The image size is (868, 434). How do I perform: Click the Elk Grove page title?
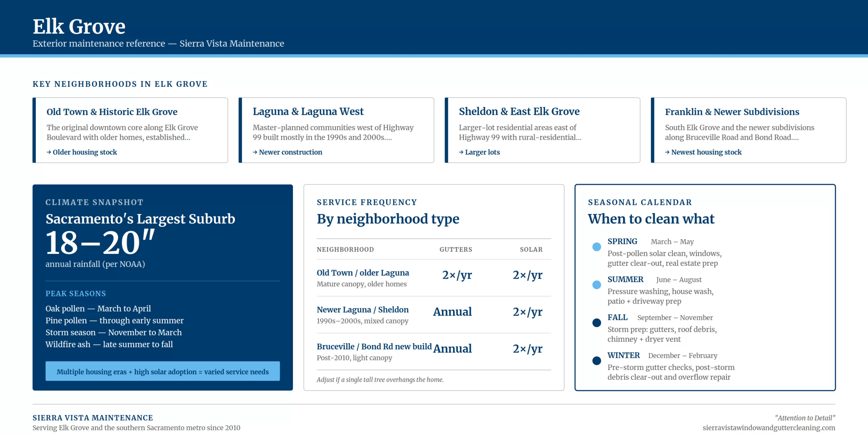point(79,26)
